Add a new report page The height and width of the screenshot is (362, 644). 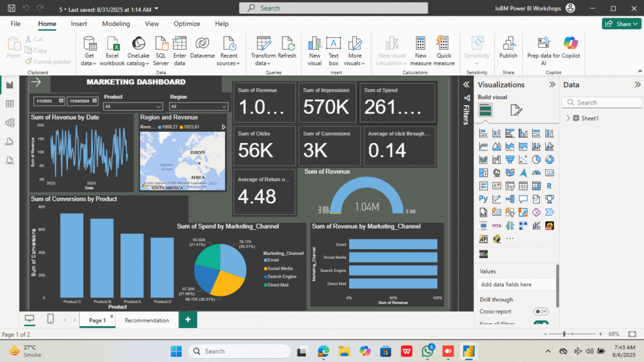(x=187, y=320)
